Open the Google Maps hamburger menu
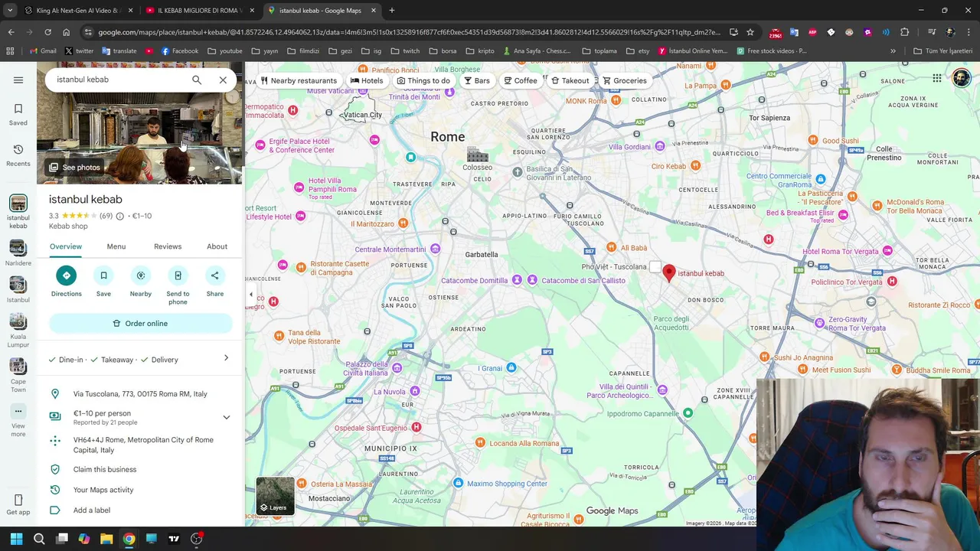Screen dimensions: 980x551 coord(18,80)
